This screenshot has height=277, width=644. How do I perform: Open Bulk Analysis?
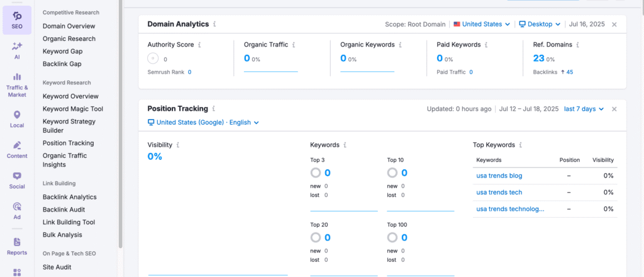[x=62, y=235]
